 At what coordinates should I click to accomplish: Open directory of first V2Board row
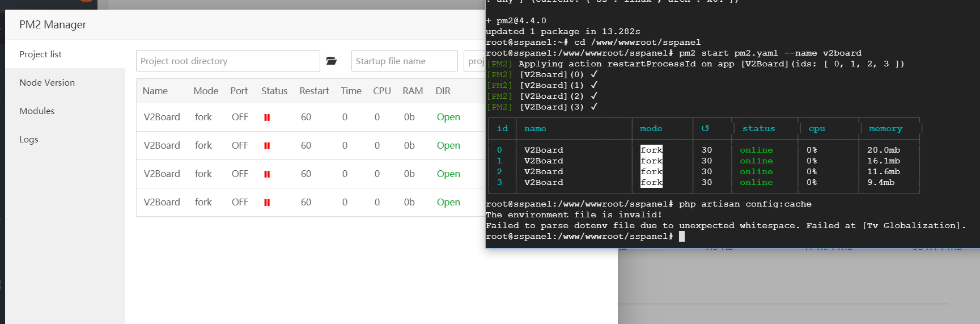pyautogui.click(x=448, y=117)
